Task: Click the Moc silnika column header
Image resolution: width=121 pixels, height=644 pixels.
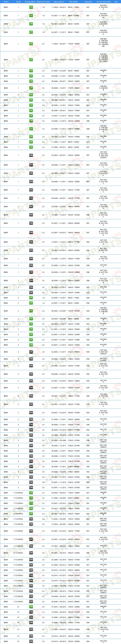Action: 73,2
